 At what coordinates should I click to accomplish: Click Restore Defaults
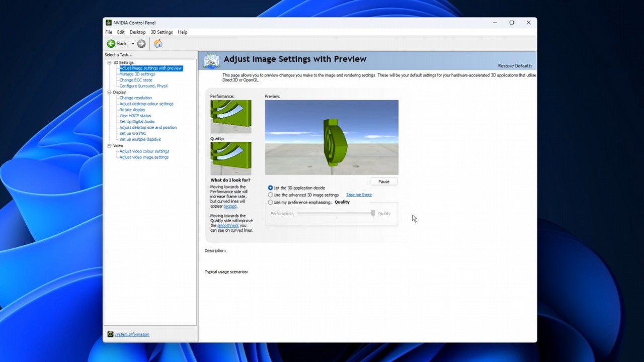[515, 66]
